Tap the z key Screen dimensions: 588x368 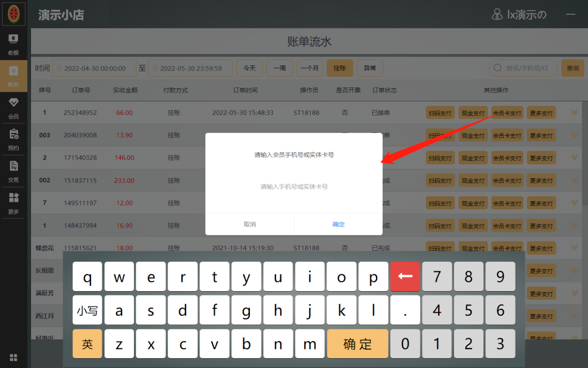click(119, 343)
